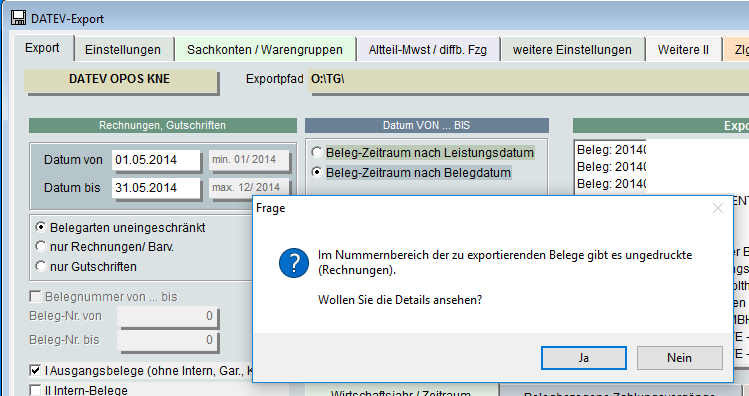Click the Datum bis field 31.05.2014

coord(156,188)
